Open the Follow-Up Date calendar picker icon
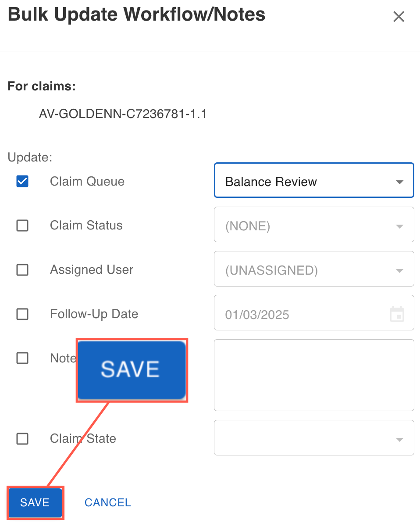Screen dimensions: 420x523 pos(397,314)
